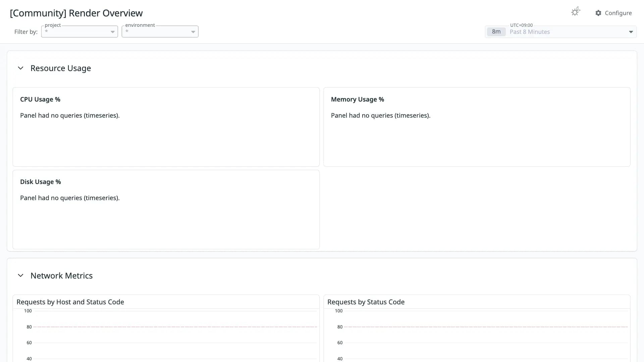Open the project filter dropdown
The image size is (644, 362).
(79, 32)
